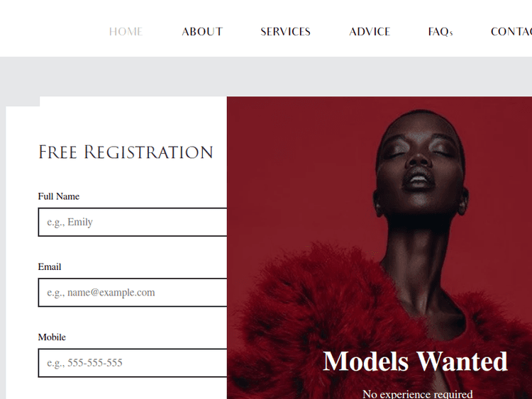Go to the ABOUT page
Screen dimensions: 532x399
tap(202, 31)
